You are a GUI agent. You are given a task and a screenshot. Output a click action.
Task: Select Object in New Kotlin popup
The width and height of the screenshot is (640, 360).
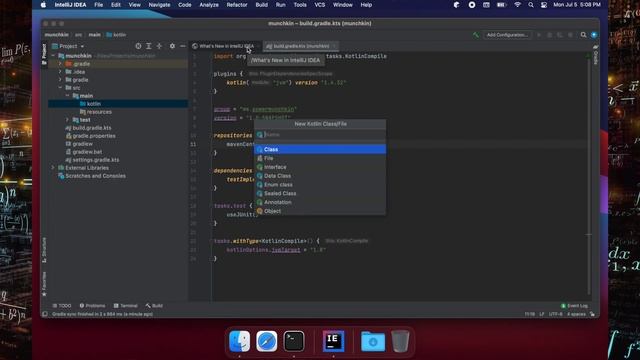click(x=320, y=211)
